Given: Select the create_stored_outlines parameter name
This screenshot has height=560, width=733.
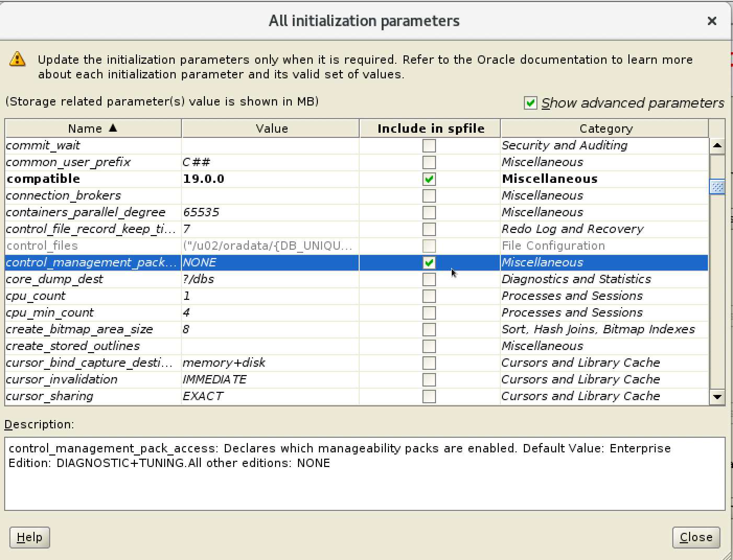Looking at the screenshot, I should (x=73, y=346).
